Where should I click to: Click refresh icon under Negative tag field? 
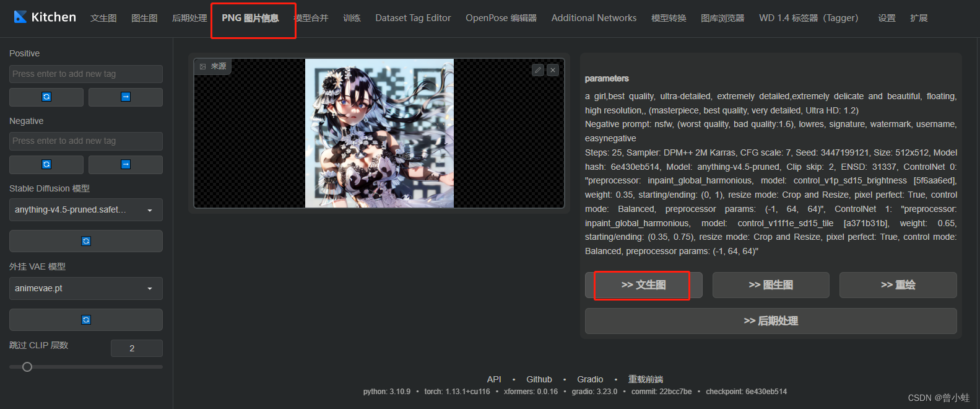[x=46, y=165]
